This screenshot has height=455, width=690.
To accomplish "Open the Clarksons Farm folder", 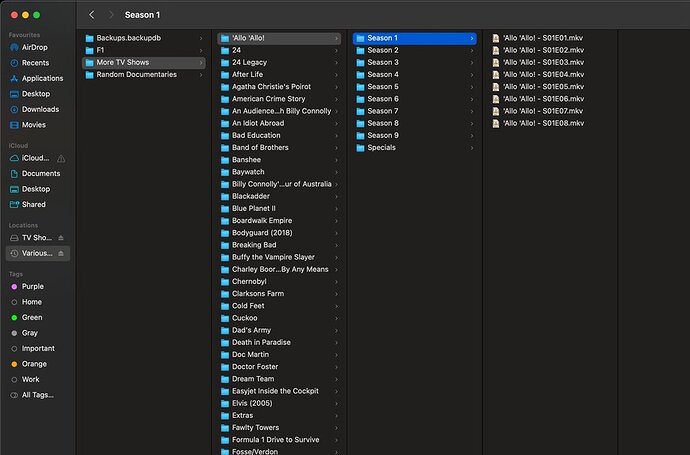I will pyautogui.click(x=279, y=294).
